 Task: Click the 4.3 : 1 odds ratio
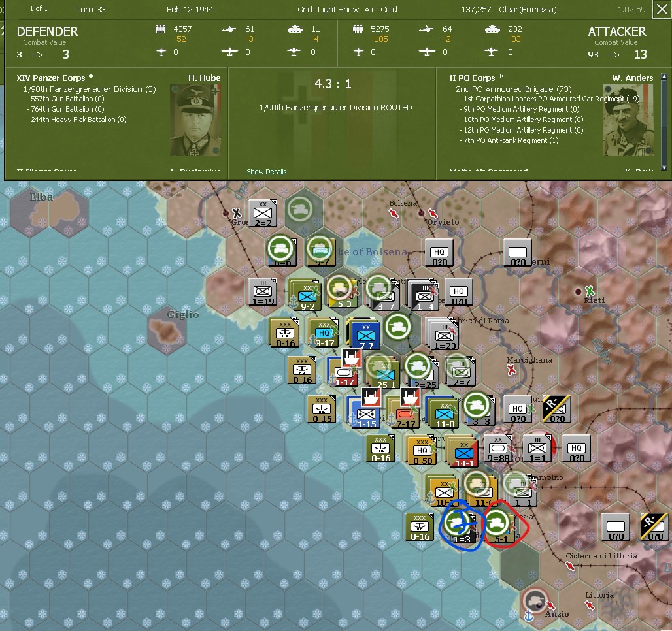[333, 84]
